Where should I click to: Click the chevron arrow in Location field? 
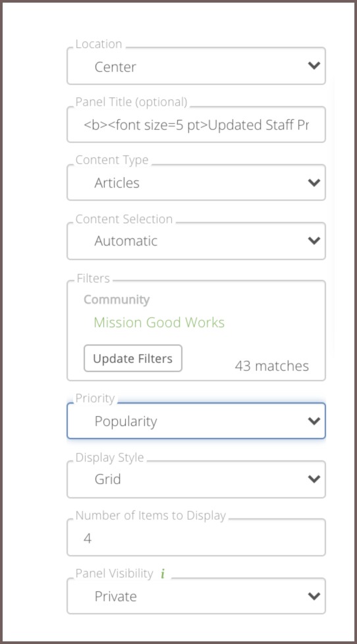click(x=314, y=65)
